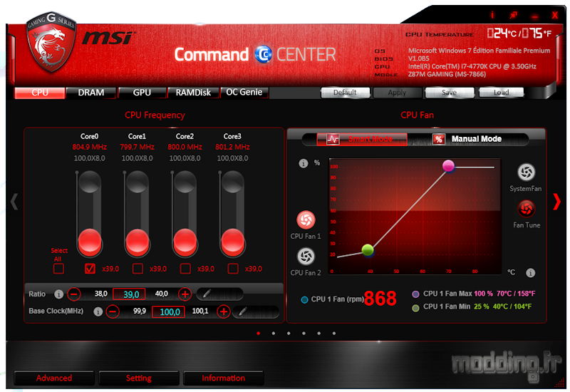Open the Information section
This screenshot has height=392, width=570.
click(223, 378)
